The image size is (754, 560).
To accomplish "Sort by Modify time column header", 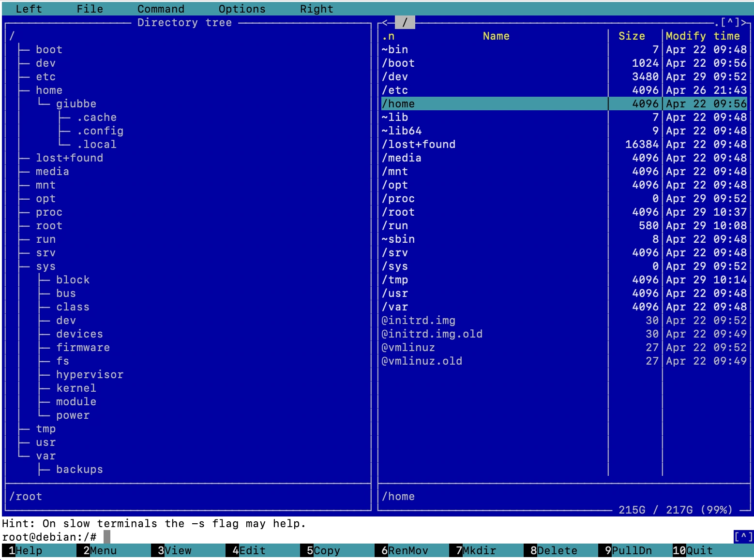I will (x=702, y=36).
